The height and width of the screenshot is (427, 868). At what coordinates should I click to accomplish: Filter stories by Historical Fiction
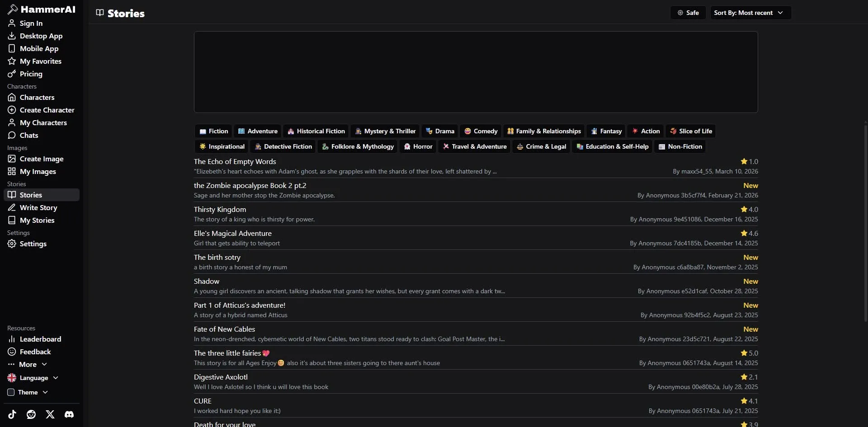[316, 131]
